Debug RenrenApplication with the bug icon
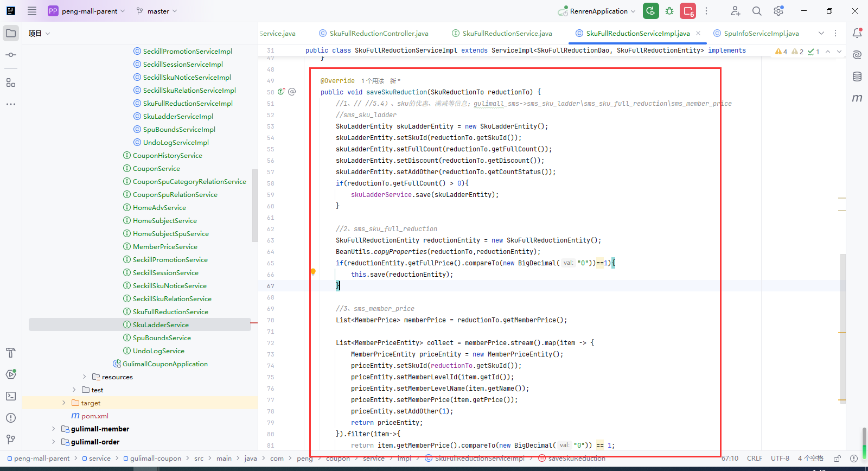Image resolution: width=868 pixels, height=471 pixels. coord(669,11)
